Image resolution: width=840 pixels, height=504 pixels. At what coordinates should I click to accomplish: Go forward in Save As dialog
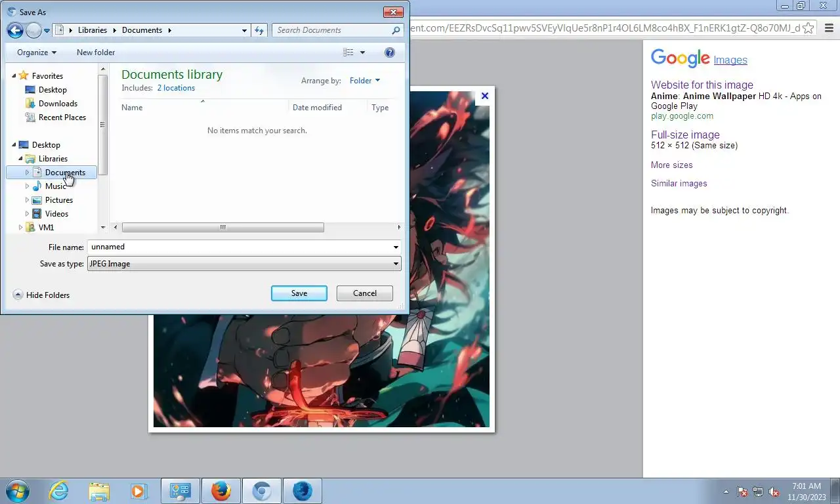(x=33, y=30)
